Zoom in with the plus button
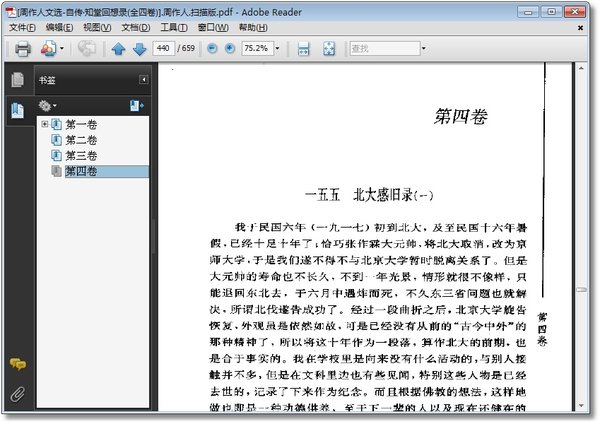Screen dimensions: 600x424 point(230,48)
